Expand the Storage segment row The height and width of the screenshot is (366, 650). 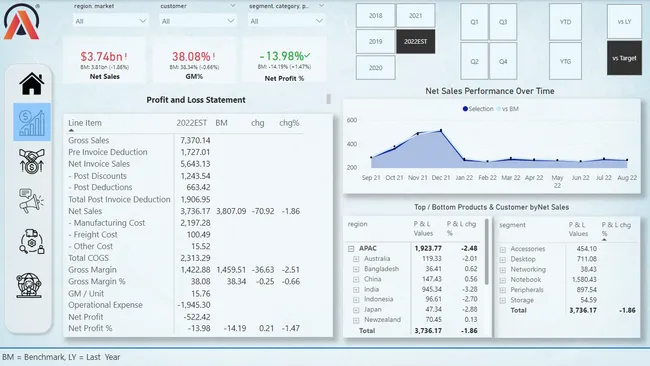click(x=503, y=301)
